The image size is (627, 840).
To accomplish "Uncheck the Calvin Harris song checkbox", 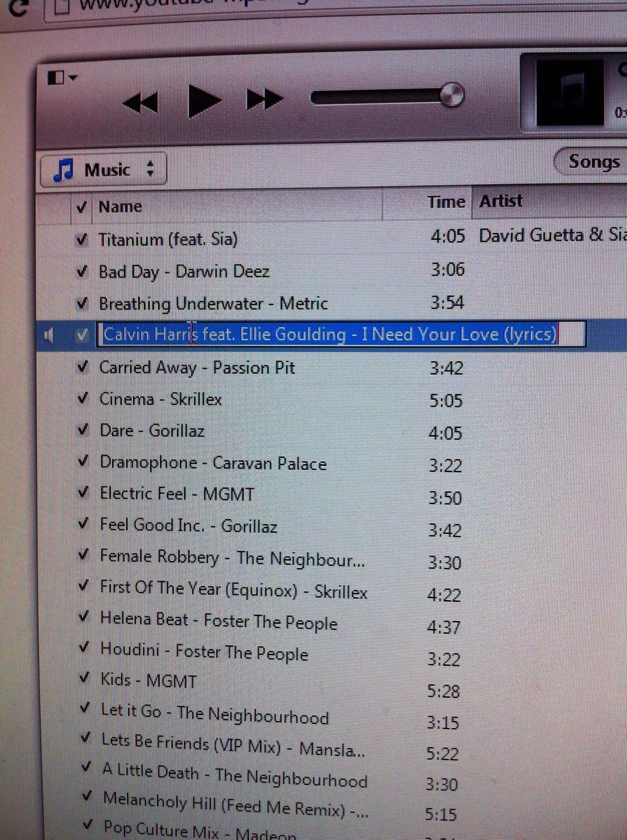I will tap(82, 335).
